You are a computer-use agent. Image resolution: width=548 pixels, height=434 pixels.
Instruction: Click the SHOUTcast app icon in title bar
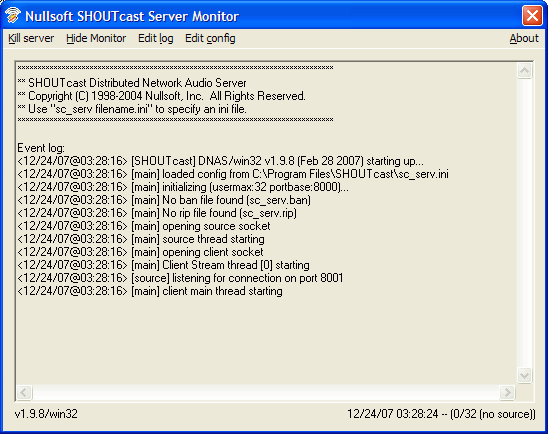click(x=13, y=16)
